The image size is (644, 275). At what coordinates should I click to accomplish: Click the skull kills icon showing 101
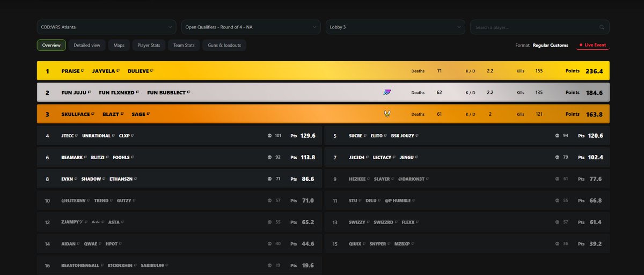coord(269,136)
